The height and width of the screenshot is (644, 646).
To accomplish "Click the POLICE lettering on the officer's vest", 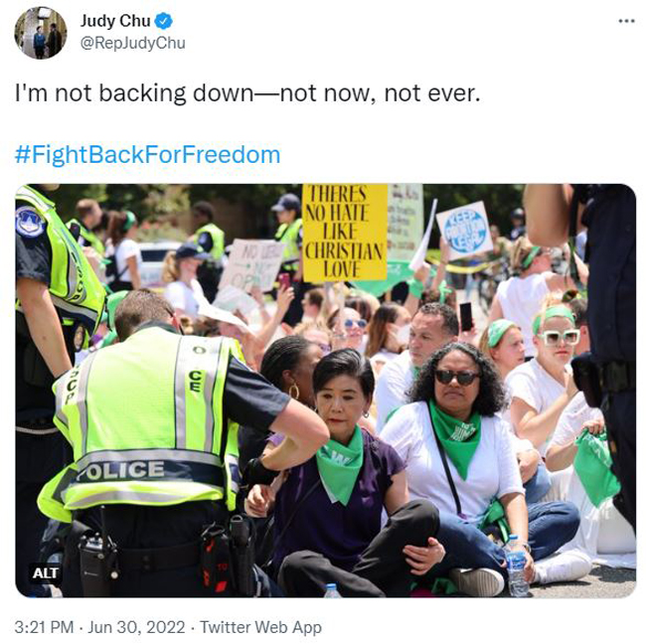I will (x=120, y=471).
